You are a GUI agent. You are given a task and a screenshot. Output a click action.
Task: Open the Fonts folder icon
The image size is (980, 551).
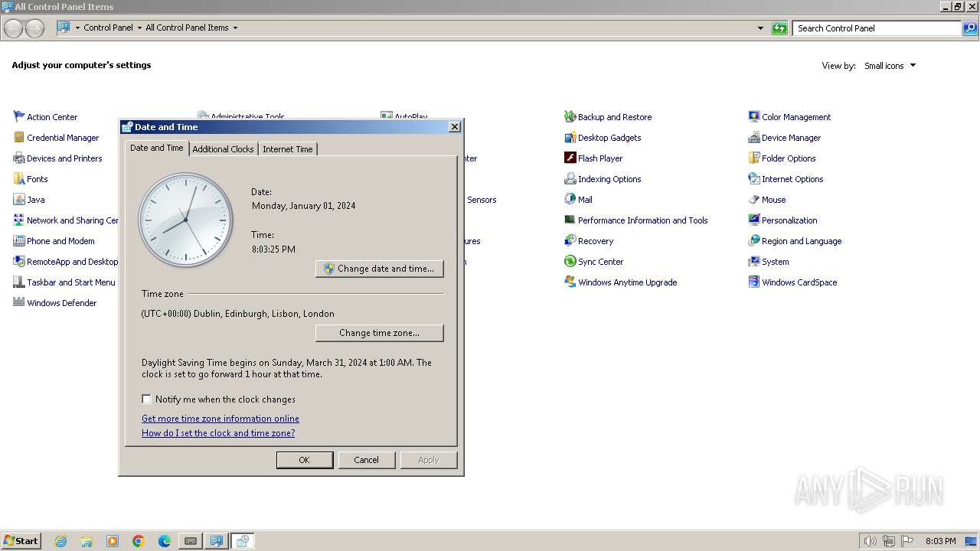[19, 179]
